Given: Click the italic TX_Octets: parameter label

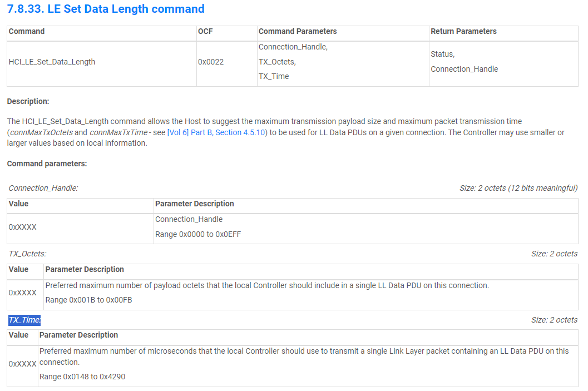Looking at the screenshot, I should point(27,254).
